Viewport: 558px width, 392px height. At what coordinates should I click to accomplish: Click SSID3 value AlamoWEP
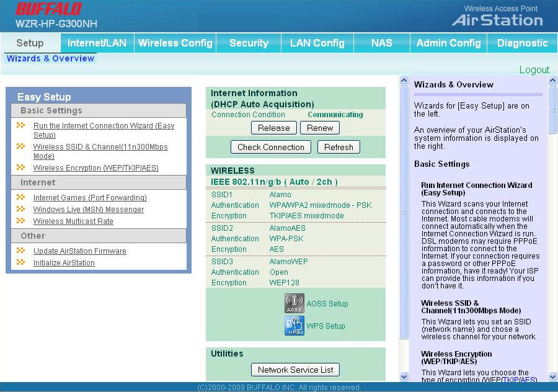pyautogui.click(x=288, y=262)
